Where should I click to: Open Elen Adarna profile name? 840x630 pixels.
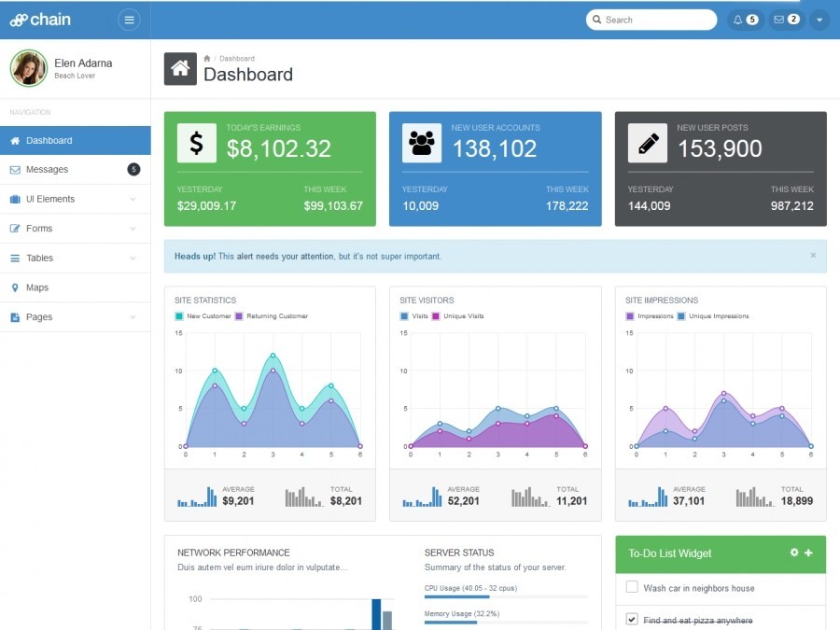[x=83, y=63]
